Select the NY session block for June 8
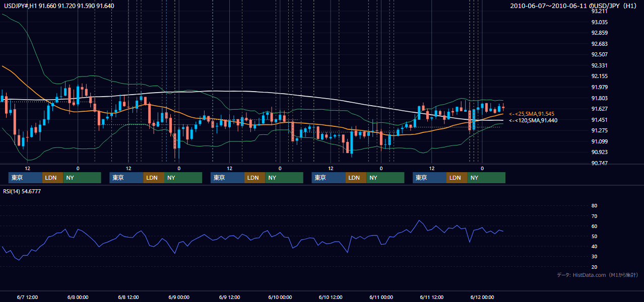The width and height of the screenshot is (644, 302). (x=183, y=178)
